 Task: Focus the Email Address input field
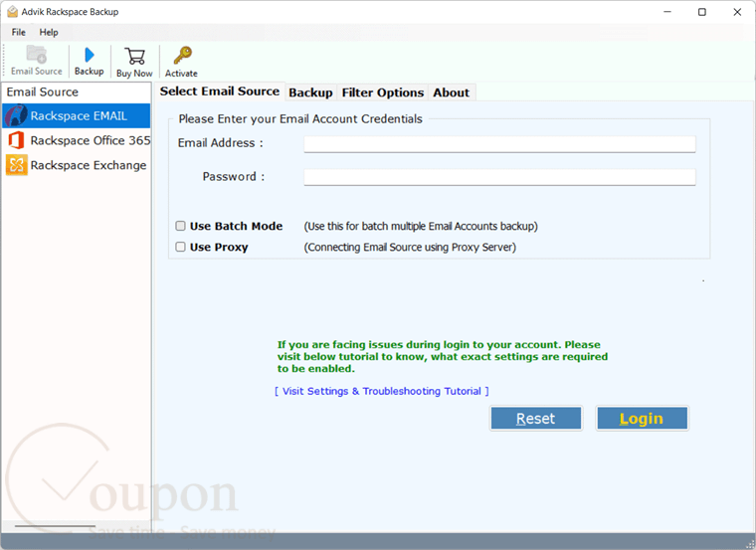point(499,143)
